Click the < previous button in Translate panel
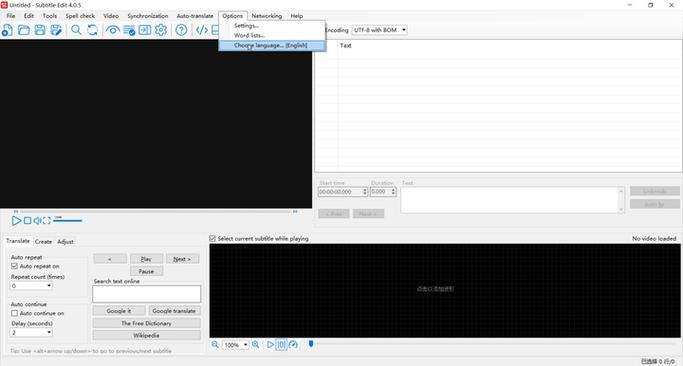683x366 pixels. [110, 259]
